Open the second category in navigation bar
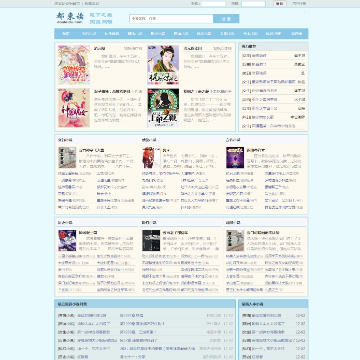This screenshot has width=360, height=360. coord(89,34)
